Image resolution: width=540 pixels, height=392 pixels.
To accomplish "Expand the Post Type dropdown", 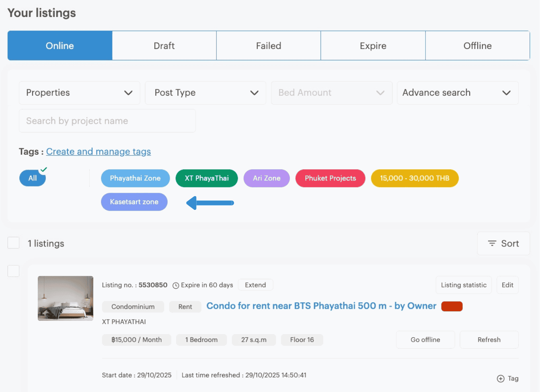I will tap(205, 93).
